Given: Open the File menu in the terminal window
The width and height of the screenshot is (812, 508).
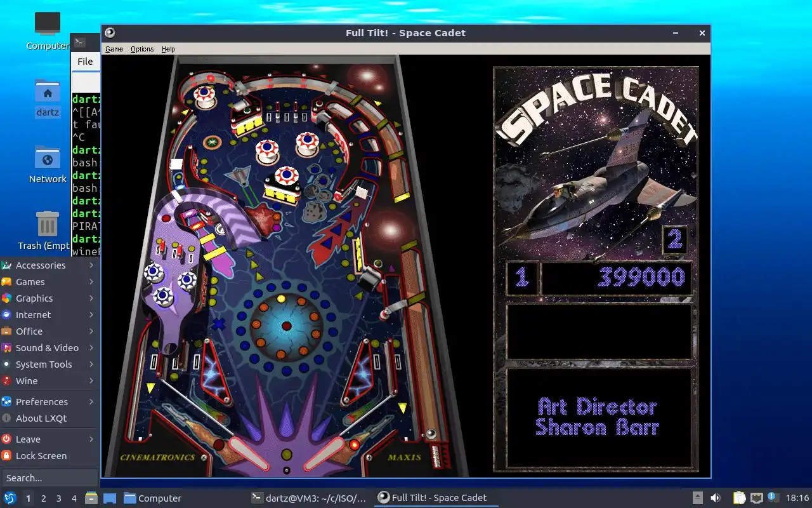Looking at the screenshot, I should click(85, 62).
